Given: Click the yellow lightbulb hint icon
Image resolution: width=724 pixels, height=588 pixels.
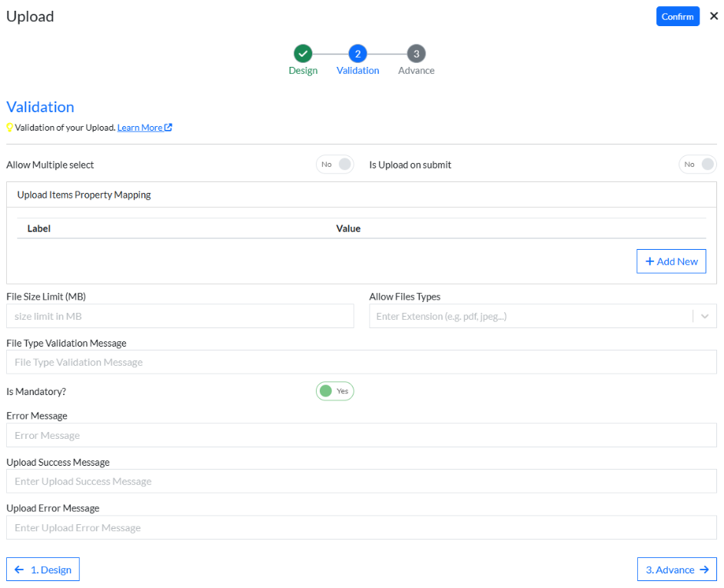Looking at the screenshot, I should tap(10, 128).
